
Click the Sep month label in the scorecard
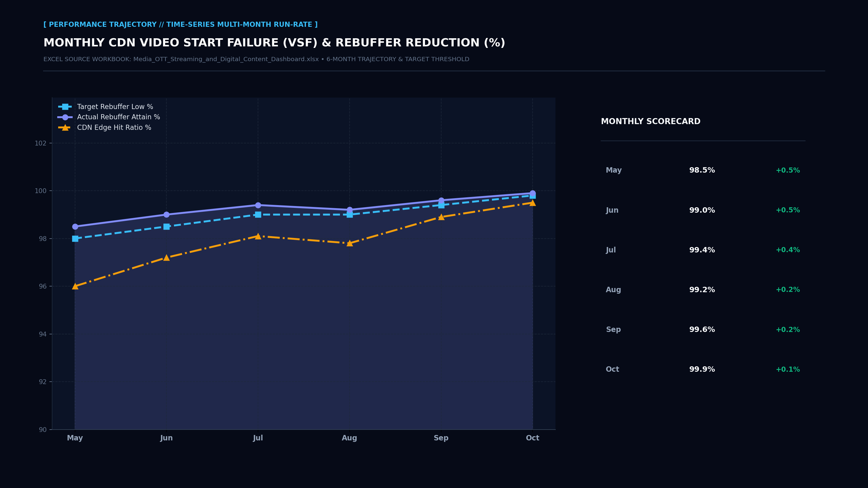[613, 330]
